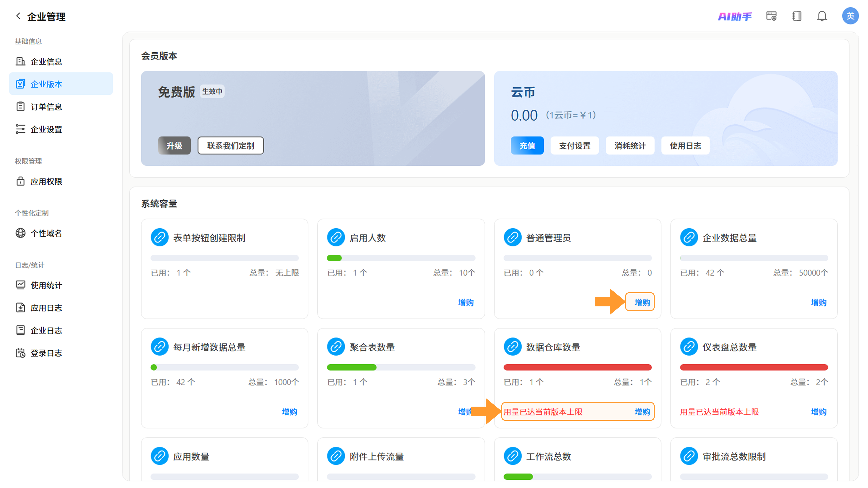Open 个性域名 in the sidebar
Image resolution: width=868 pixels, height=488 pixels.
coord(61,233)
